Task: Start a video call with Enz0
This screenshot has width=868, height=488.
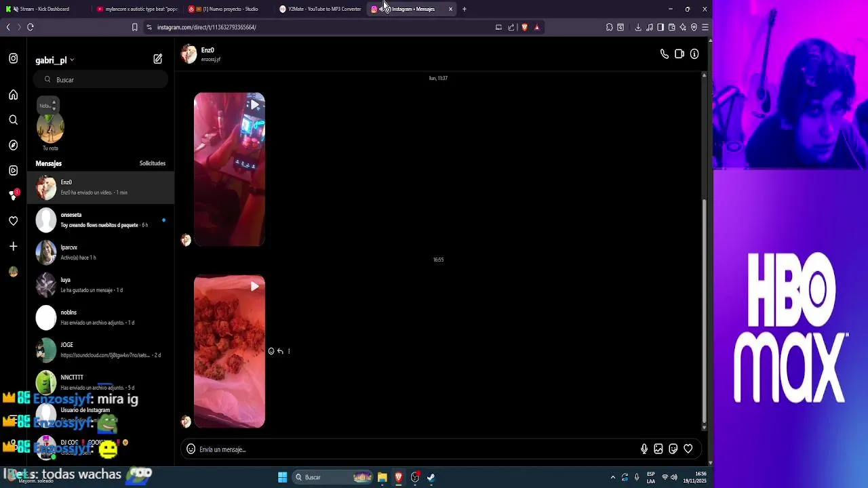Action: point(679,54)
